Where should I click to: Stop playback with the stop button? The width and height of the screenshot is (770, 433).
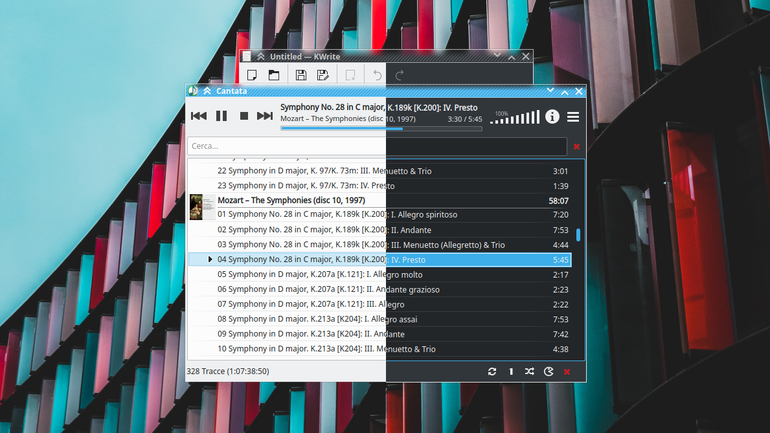point(244,116)
